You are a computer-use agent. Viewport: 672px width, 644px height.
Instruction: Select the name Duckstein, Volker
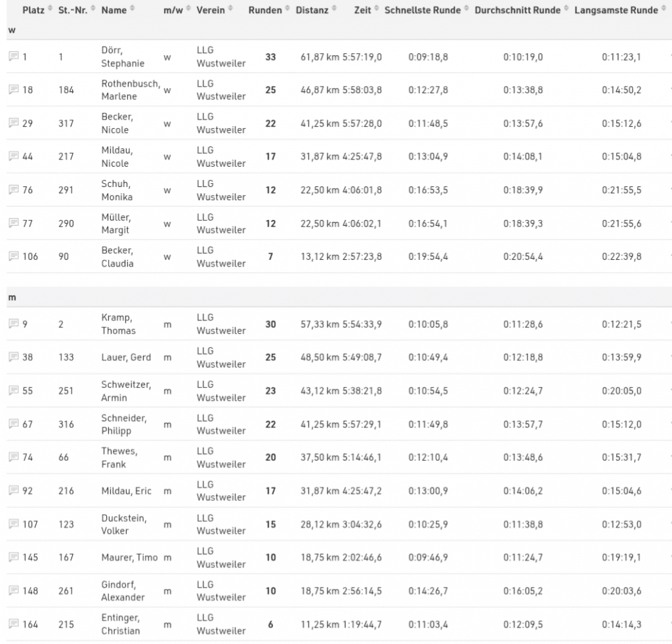pos(124,524)
